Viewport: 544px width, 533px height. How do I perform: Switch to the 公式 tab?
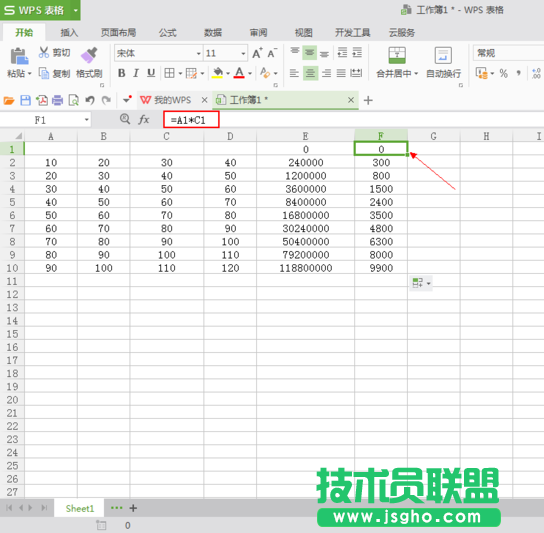(x=168, y=33)
